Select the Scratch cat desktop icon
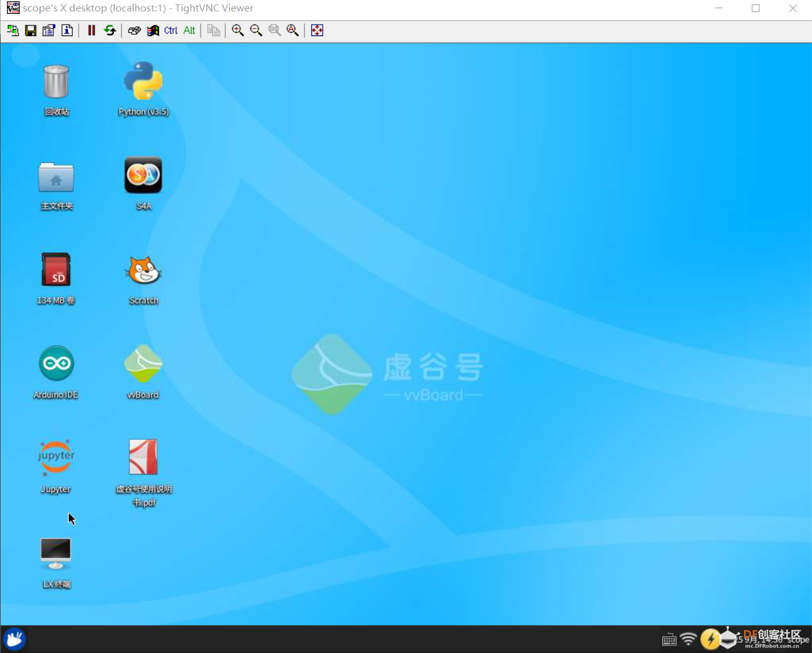812x653 pixels. [x=143, y=271]
